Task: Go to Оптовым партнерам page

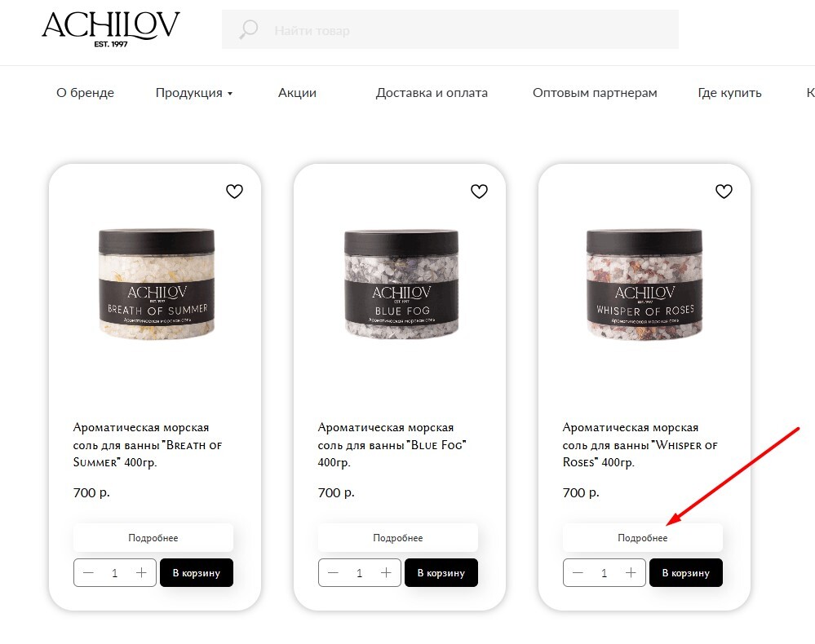Action: click(595, 93)
